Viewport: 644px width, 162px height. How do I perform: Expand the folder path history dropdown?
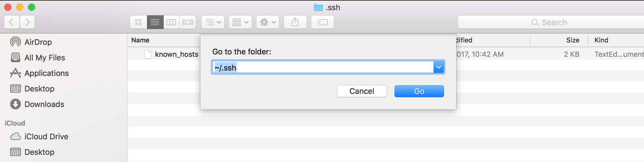pos(439,67)
